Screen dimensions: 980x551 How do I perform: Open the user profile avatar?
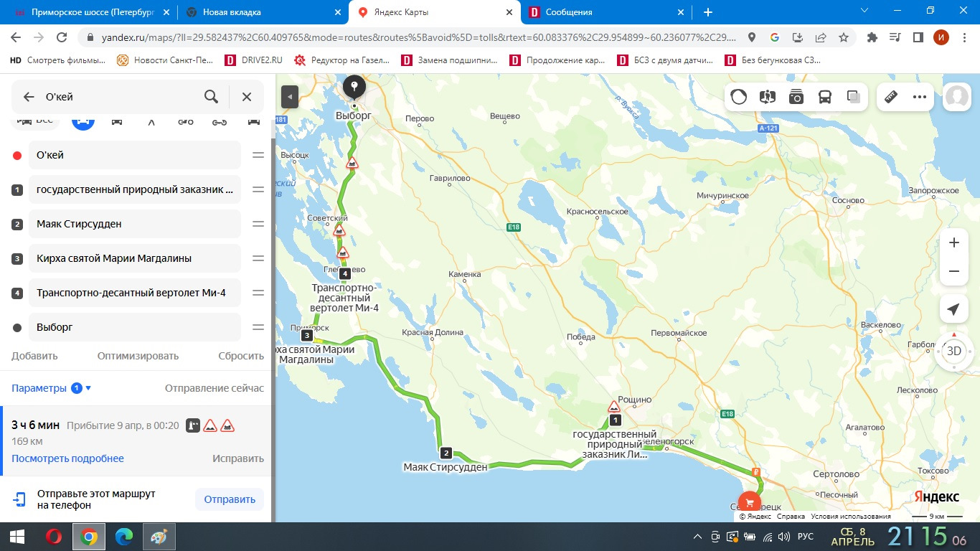point(957,97)
